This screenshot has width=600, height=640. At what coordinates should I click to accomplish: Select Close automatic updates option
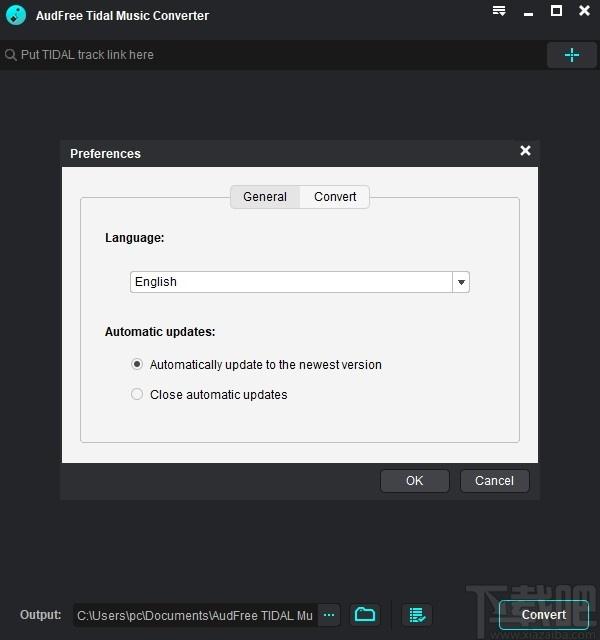(x=209, y=394)
